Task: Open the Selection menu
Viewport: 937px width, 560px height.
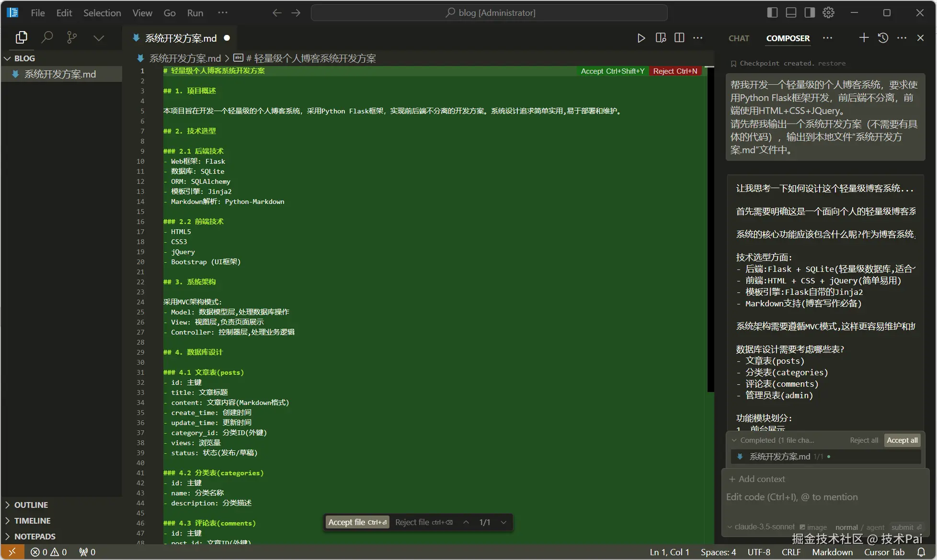Action: 102,13
